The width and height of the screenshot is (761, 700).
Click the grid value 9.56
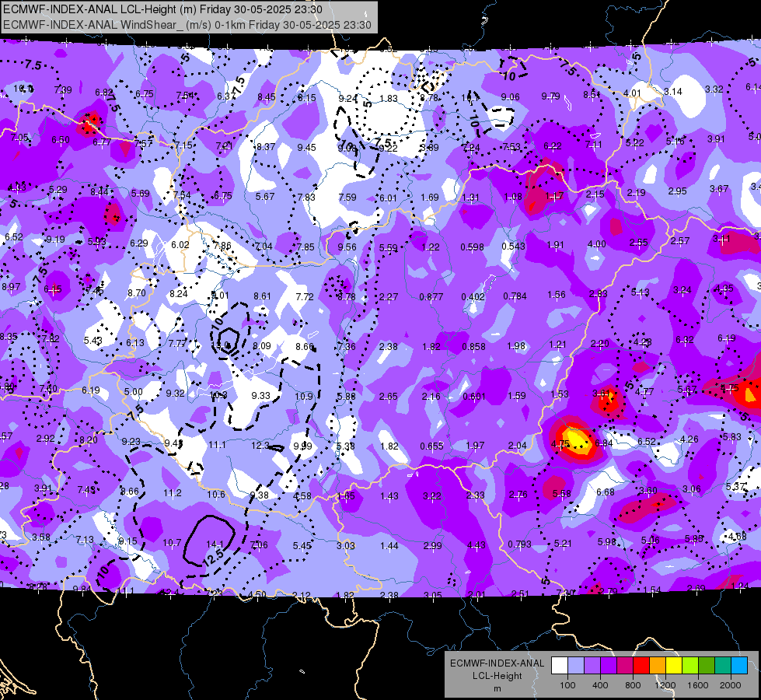coord(347,247)
